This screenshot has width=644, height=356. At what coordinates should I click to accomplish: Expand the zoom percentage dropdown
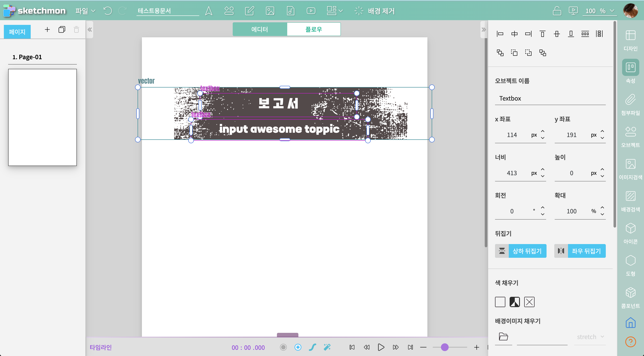tap(612, 11)
